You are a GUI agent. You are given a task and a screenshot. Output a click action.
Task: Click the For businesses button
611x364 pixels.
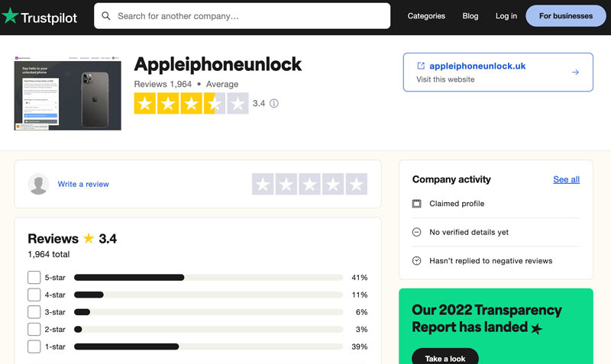[x=566, y=16]
